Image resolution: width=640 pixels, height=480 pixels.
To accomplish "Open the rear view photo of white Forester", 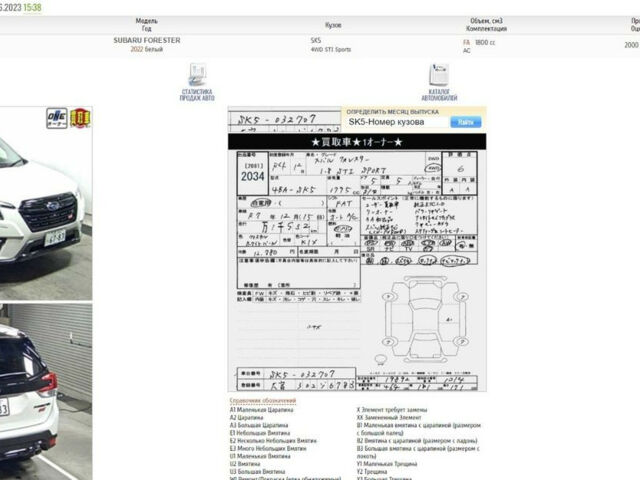I will [x=46, y=392].
